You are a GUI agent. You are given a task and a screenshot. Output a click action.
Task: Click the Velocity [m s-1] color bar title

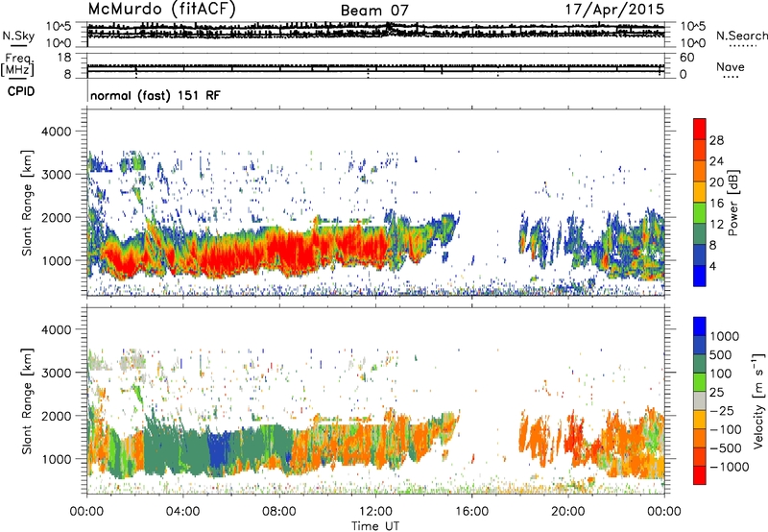point(758,400)
